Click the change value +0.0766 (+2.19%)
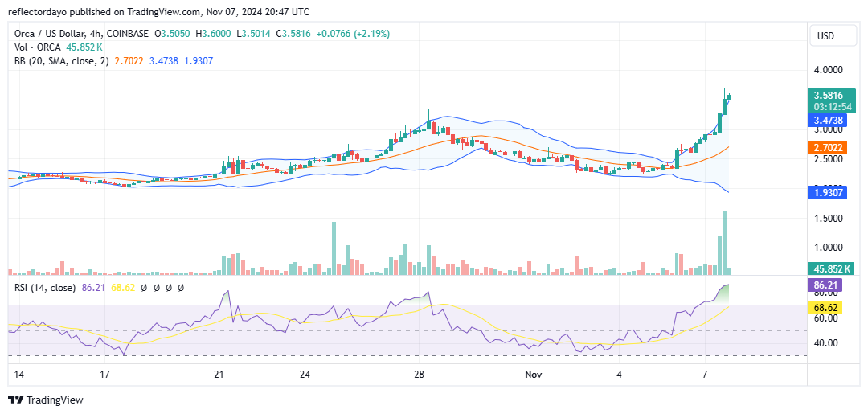Image resolution: width=868 pixels, height=414 pixels. click(353, 34)
